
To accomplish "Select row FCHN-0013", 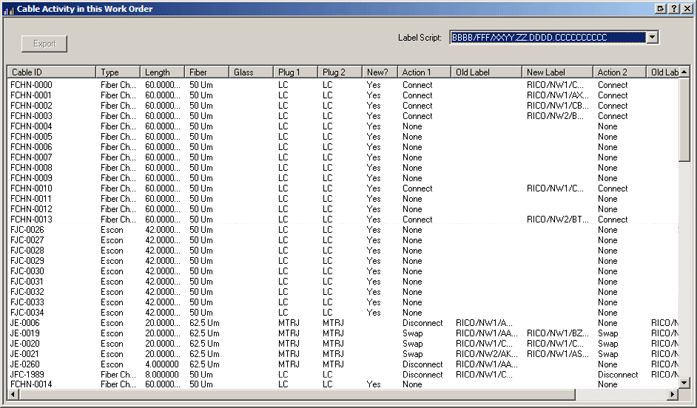I will (x=343, y=220).
